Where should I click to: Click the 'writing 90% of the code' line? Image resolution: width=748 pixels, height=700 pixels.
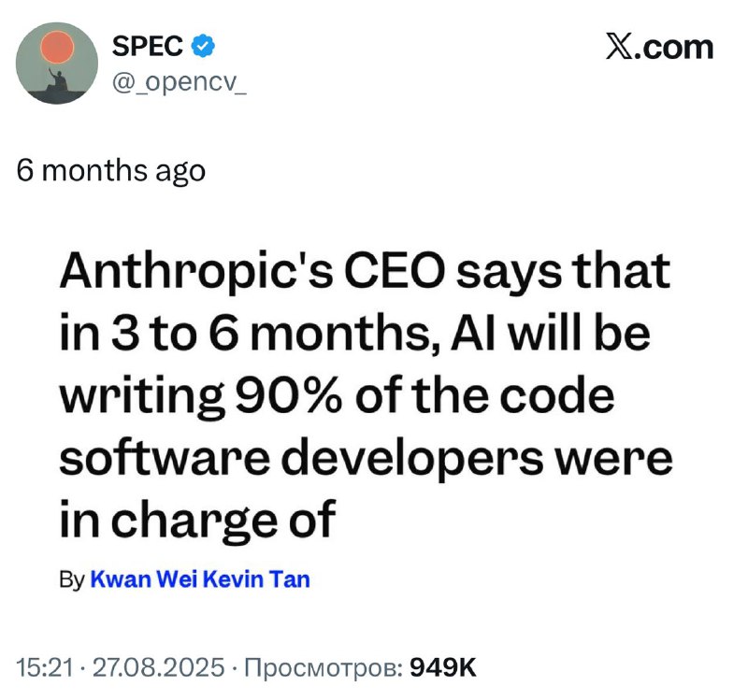click(338, 397)
